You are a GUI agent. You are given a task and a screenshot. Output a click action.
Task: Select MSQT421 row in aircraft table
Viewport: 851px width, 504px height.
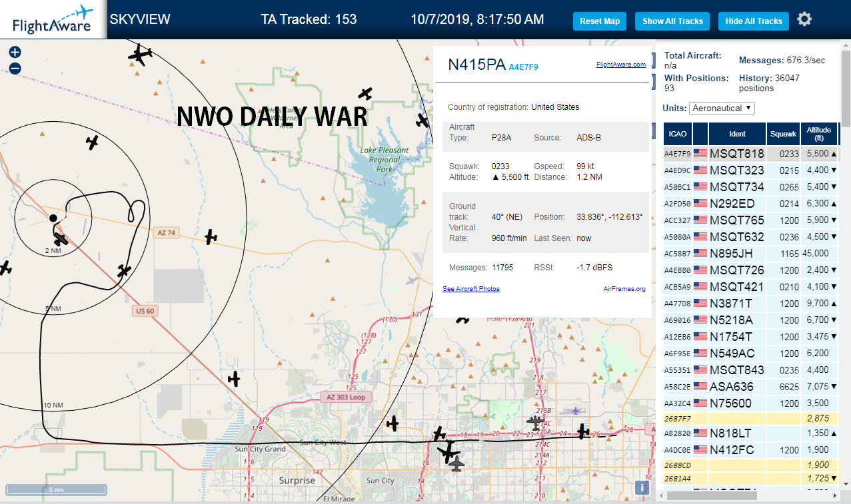click(x=751, y=286)
